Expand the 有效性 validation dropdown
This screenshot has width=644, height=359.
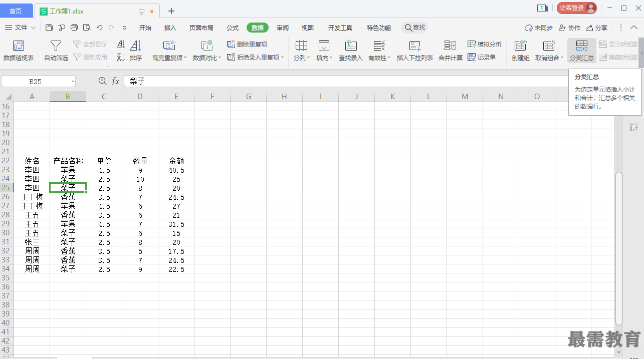[x=389, y=58]
